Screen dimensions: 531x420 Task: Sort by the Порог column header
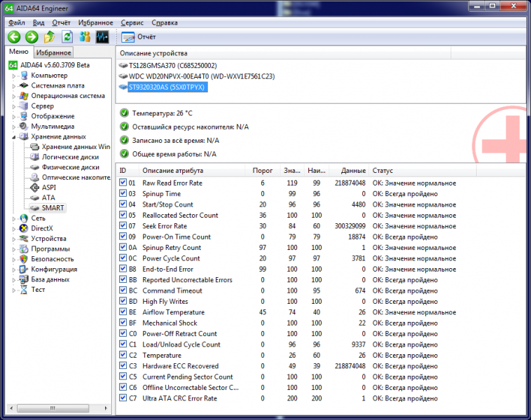(263, 171)
